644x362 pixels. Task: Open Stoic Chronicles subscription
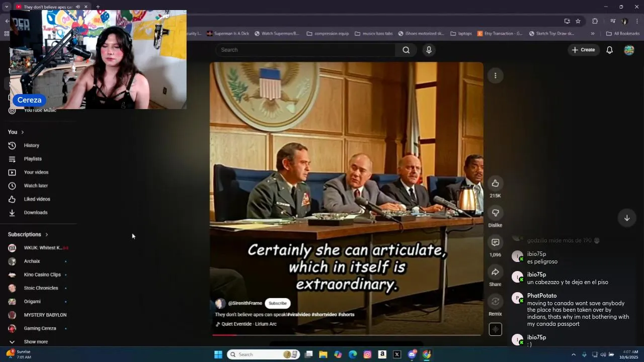point(38,288)
